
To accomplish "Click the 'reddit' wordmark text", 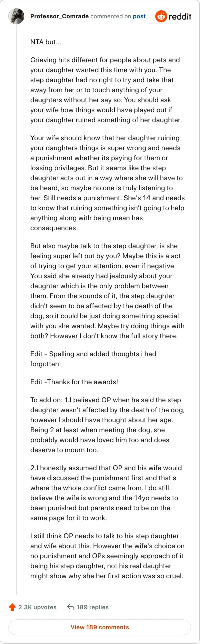I will pos(180,16).
